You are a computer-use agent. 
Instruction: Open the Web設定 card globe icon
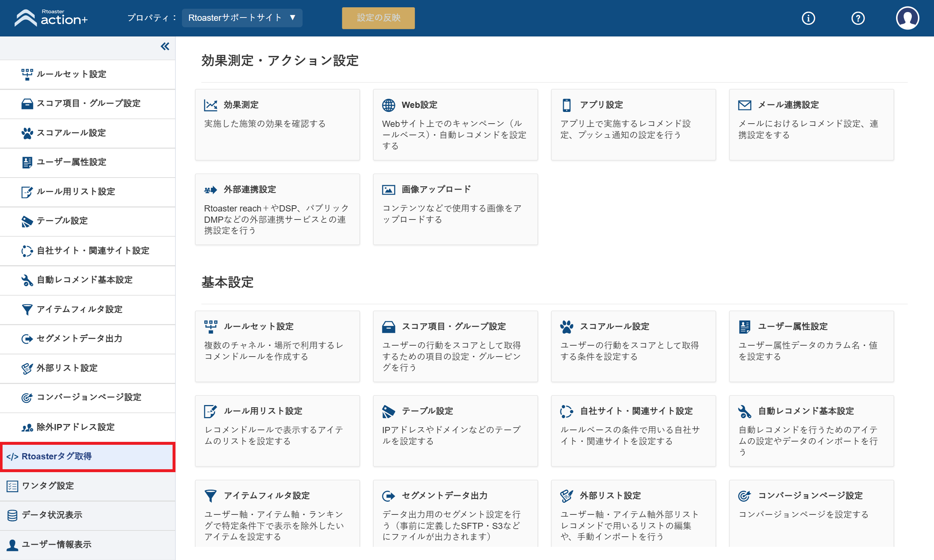[x=389, y=105]
